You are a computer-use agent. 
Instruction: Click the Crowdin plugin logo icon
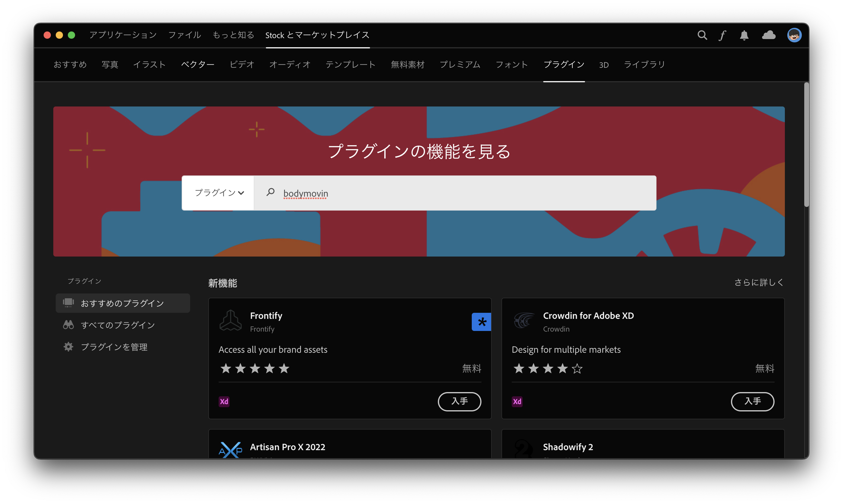(524, 320)
